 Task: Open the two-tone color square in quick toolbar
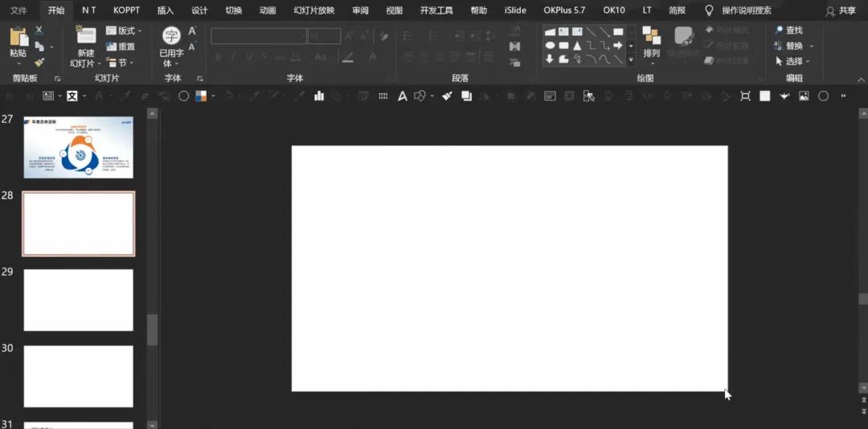coord(200,96)
